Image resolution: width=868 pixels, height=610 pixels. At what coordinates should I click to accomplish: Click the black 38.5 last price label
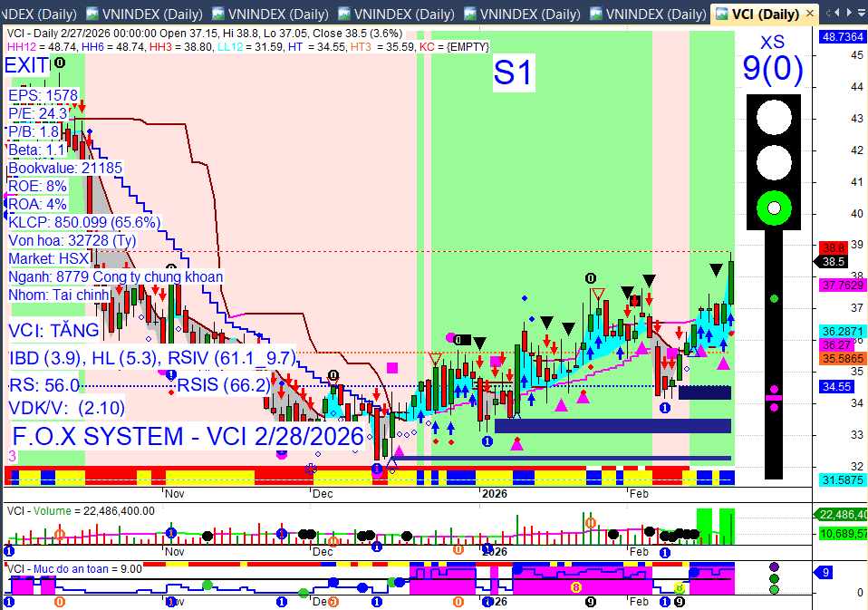pos(834,261)
